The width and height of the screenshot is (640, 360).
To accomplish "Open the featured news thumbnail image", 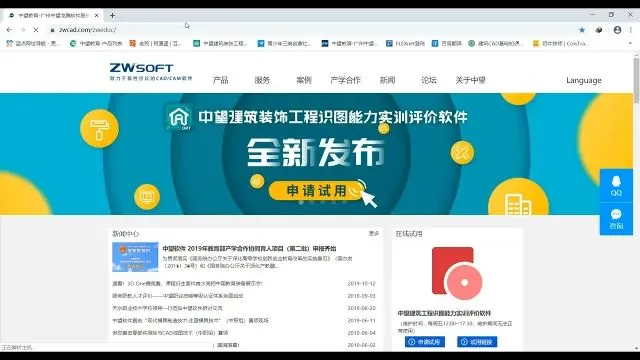I will (x=135, y=257).
